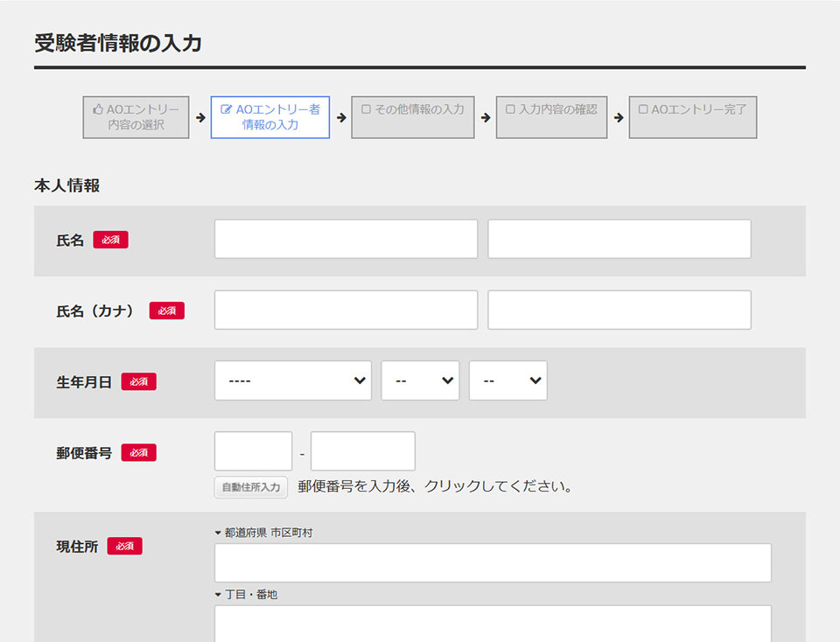This screenshot has width=840, height=642.
Task: Open the birth year dropdown
Action: click(x=292, y=381)
